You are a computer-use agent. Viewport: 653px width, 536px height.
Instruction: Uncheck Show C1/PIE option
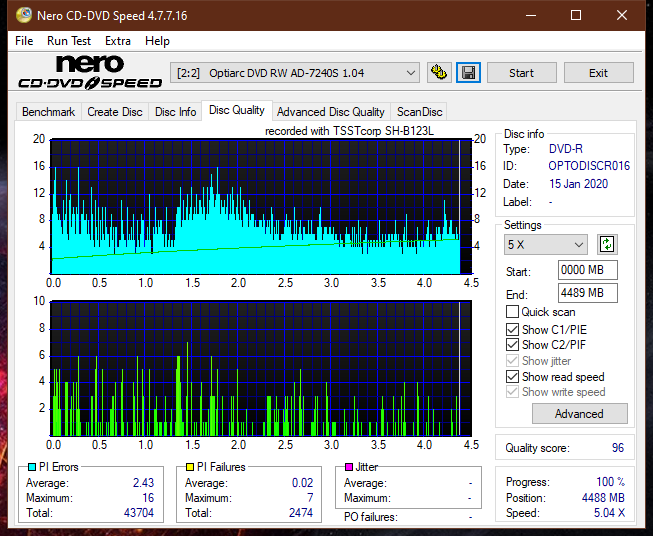click(x=513, y=329)
